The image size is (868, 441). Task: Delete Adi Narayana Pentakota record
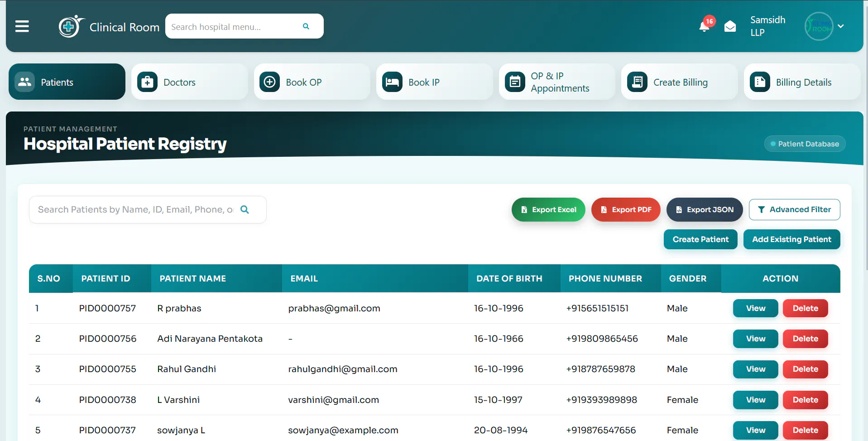point(805,339)
